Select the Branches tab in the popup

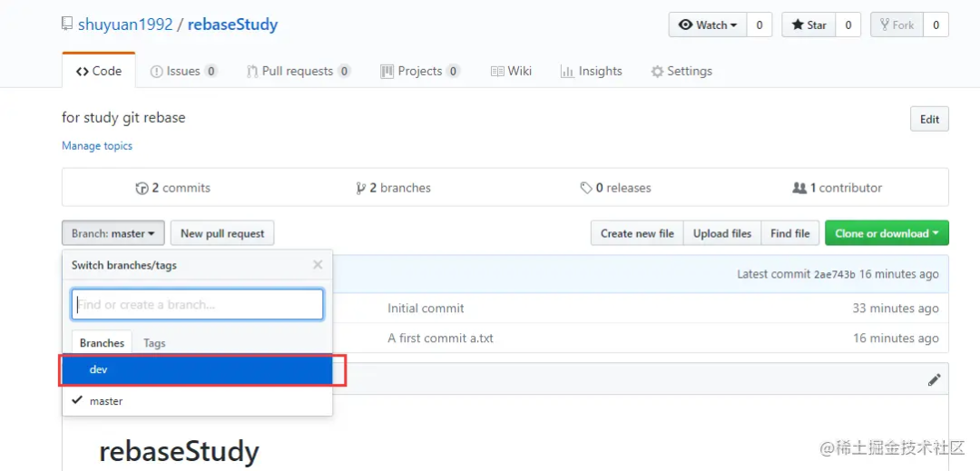102,343
